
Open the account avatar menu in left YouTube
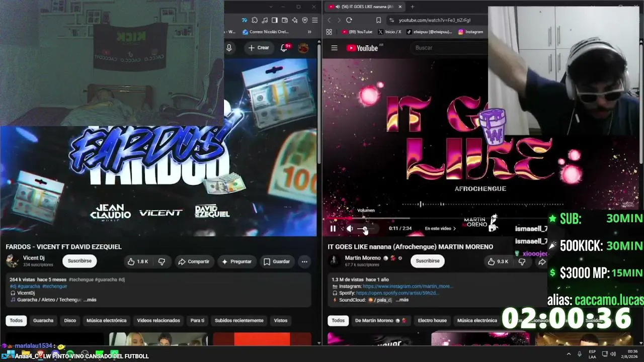tap(303, 48)
